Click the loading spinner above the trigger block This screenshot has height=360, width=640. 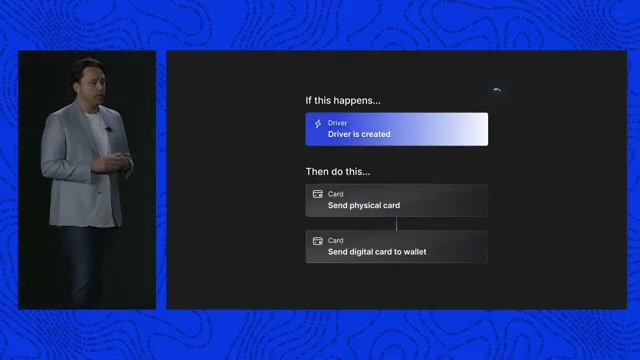coord(497,90)
